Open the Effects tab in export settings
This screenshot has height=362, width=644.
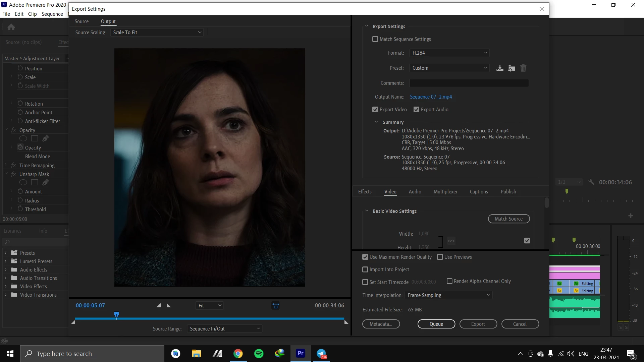pos(365,192)
